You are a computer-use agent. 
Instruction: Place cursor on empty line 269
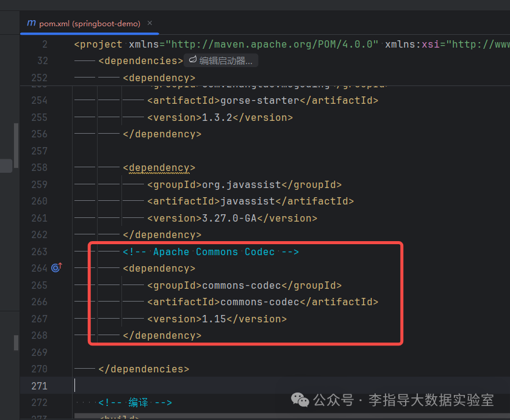coord(291,352)
